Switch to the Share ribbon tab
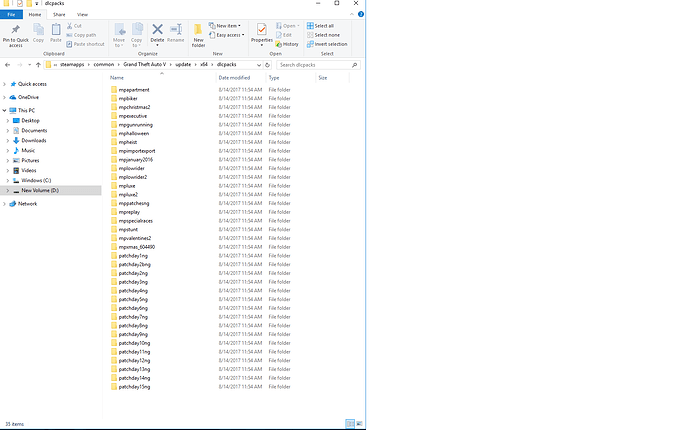 coord(59,15)
